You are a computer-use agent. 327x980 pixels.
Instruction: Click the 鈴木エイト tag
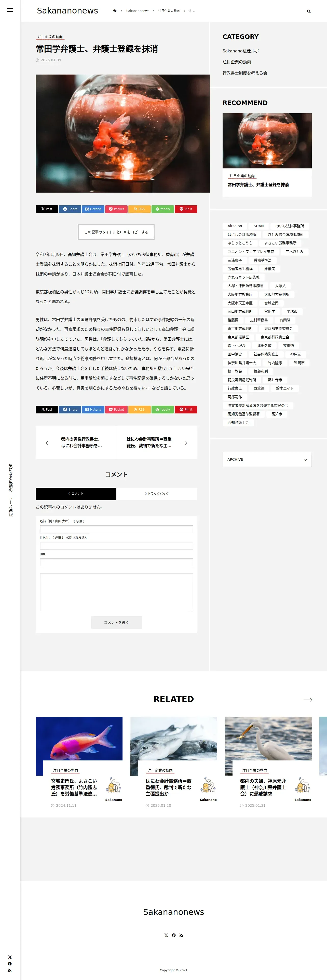point(285,388)
